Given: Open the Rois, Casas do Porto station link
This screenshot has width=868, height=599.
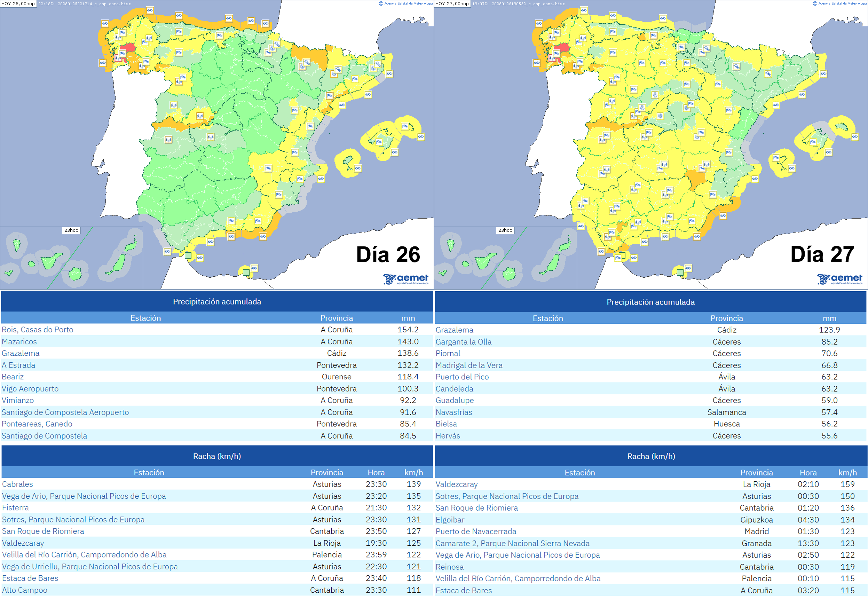Looking at the screenshot, I should click(x=38, y=330).
